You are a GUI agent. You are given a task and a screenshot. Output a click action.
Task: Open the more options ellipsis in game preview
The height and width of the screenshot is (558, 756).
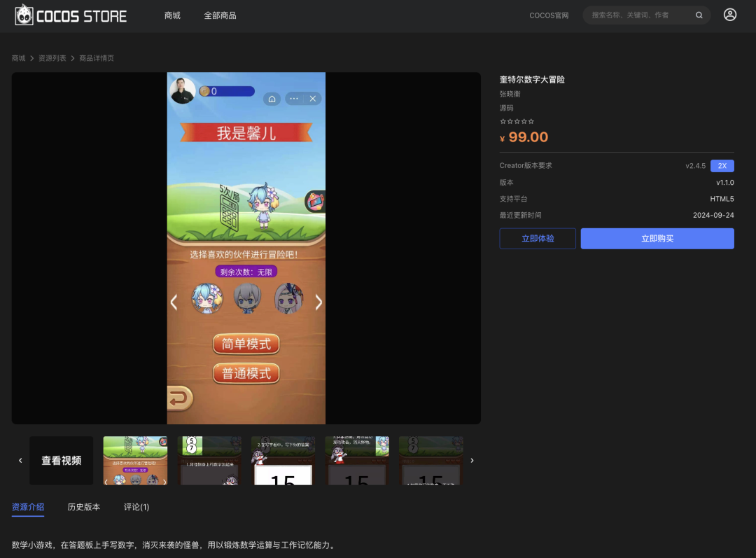[x=293, y=99]
